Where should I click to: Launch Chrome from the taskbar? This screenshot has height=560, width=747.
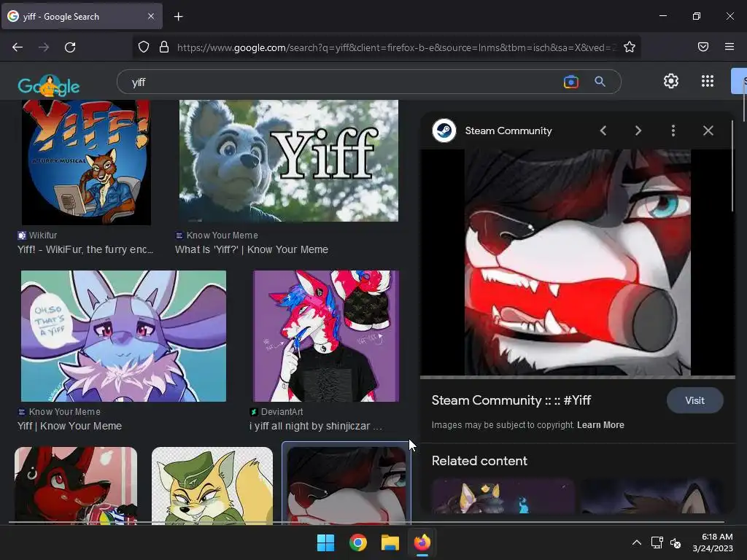click(357, 542)
